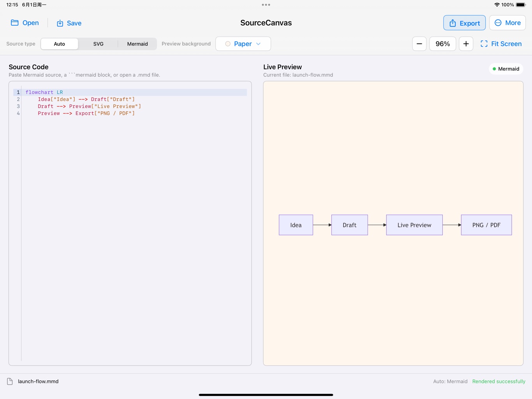The image size is (532, 399).
Task: Select the Live Preview diagram node
Action: 414,225
